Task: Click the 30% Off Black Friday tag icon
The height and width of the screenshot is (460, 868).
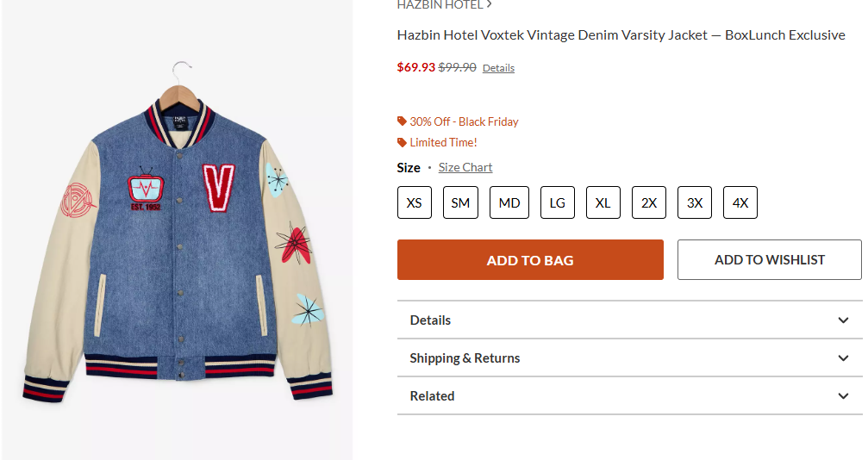Action: [x=402, y=121]
